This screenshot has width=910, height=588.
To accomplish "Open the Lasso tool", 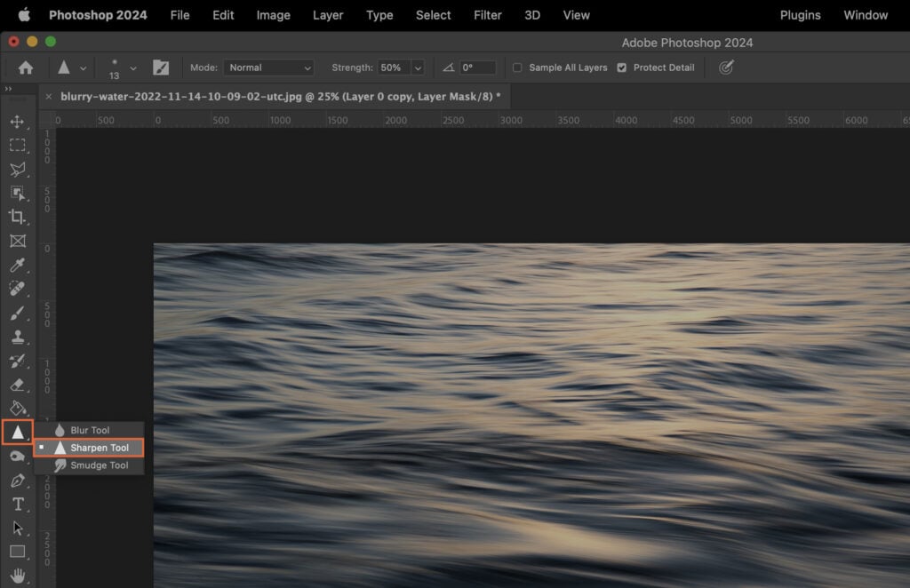I will point(18,170).
